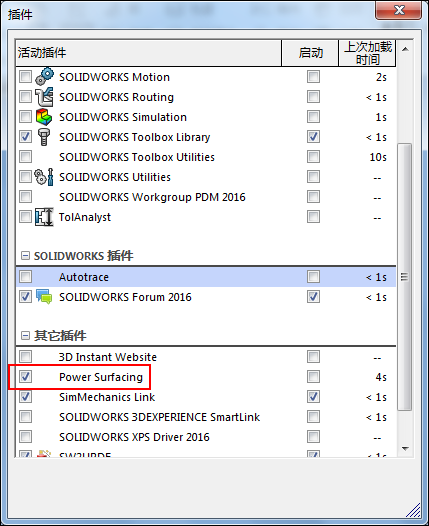Collapse the SOLIDWORKS 插件 group
This screenshot has height=526, width=429.
[25, 256]
